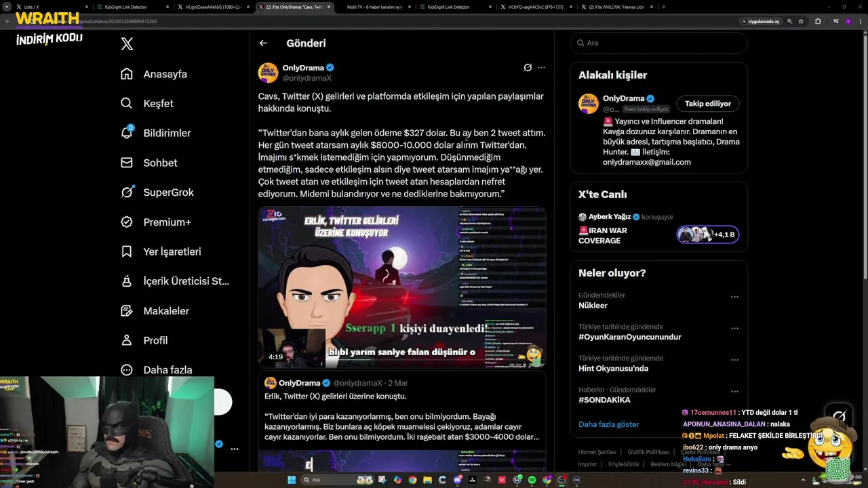
Task: Open Spotify from the taskbar
Action: tap(532, 480)
